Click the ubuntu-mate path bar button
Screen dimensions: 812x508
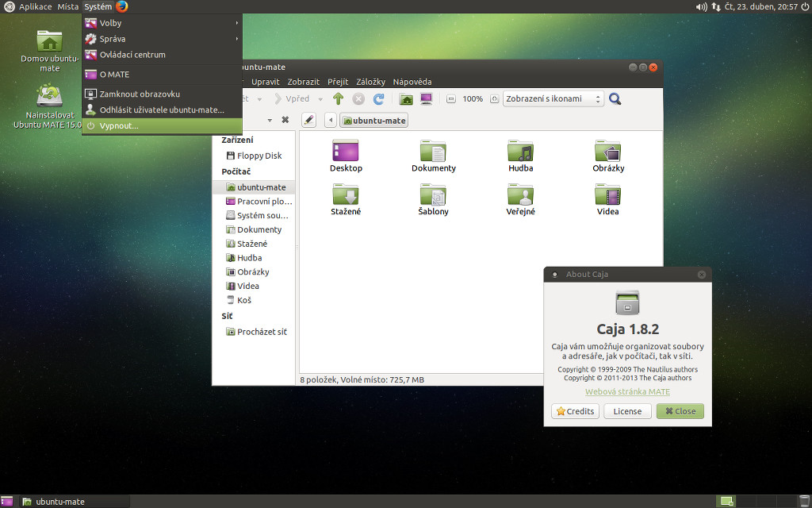coord(374,121)
